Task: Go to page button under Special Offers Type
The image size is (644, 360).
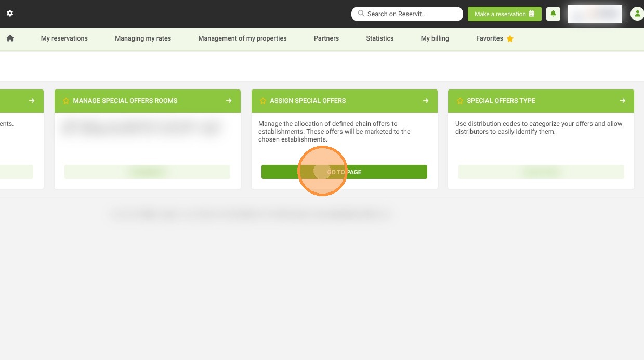Action: [541, 172]
